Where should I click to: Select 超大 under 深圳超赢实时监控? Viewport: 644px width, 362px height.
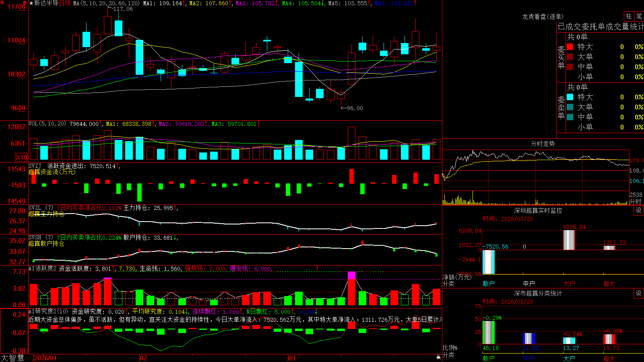pyautogui.click(x=609, y=284)
